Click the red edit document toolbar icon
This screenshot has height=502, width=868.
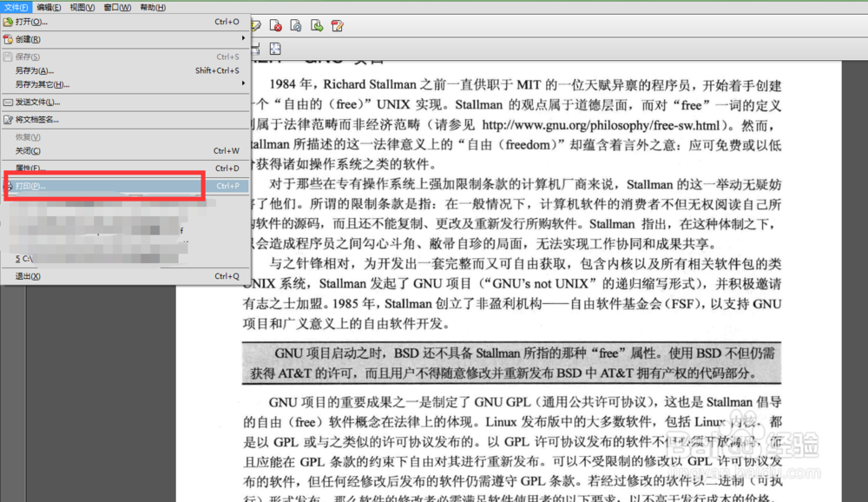337,25
